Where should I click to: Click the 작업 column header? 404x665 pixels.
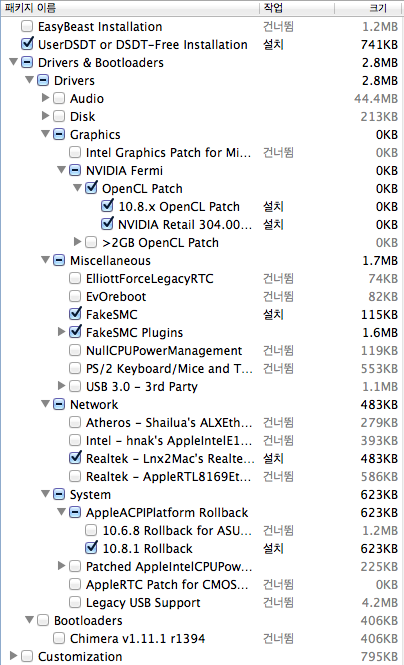tap(297, 8)
